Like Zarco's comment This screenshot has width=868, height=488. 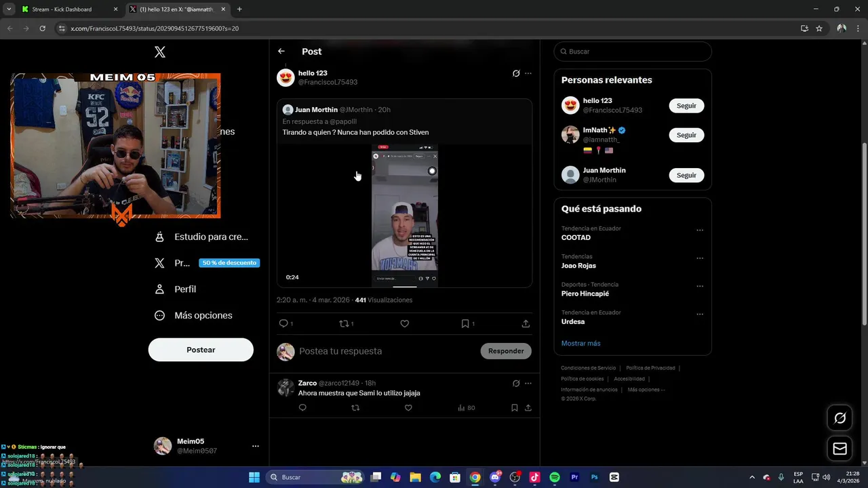(408, 408)
